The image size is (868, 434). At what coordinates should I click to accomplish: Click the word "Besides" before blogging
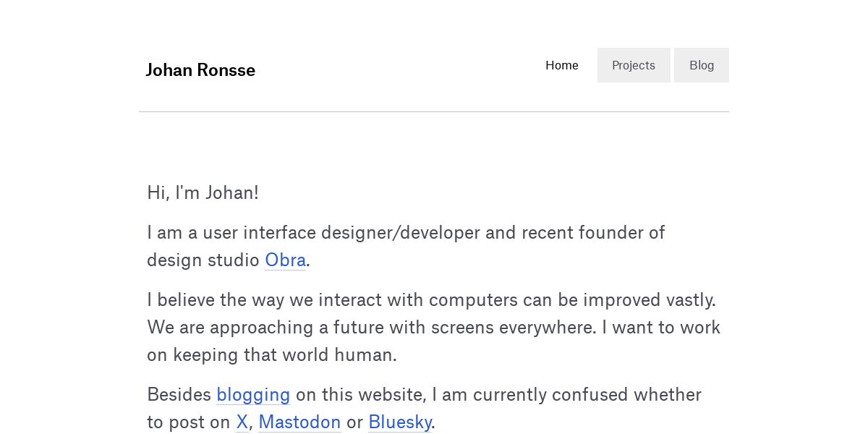coord(179,395)
